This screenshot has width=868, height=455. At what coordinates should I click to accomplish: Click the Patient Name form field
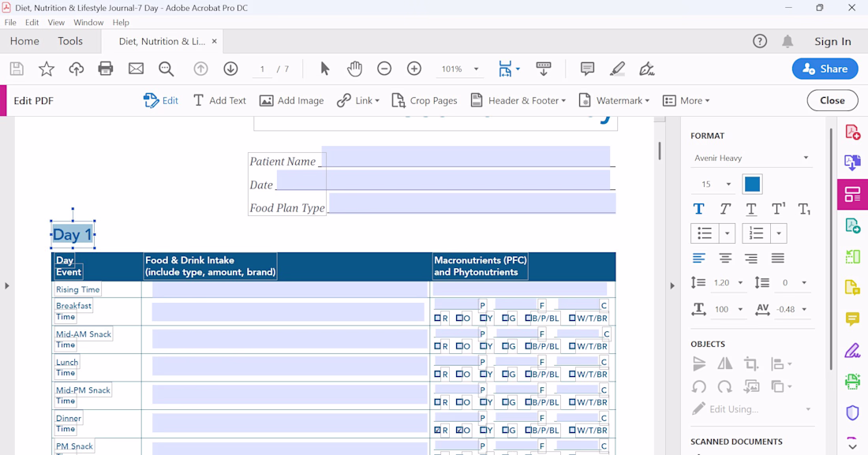(x=466, y=156)
